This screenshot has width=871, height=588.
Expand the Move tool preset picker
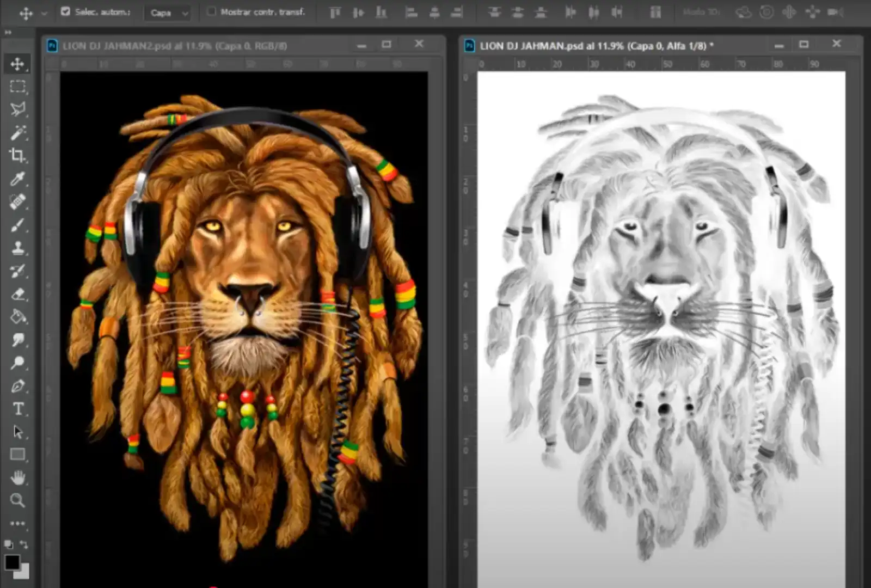pyautogui.click(x=44, y=13)
